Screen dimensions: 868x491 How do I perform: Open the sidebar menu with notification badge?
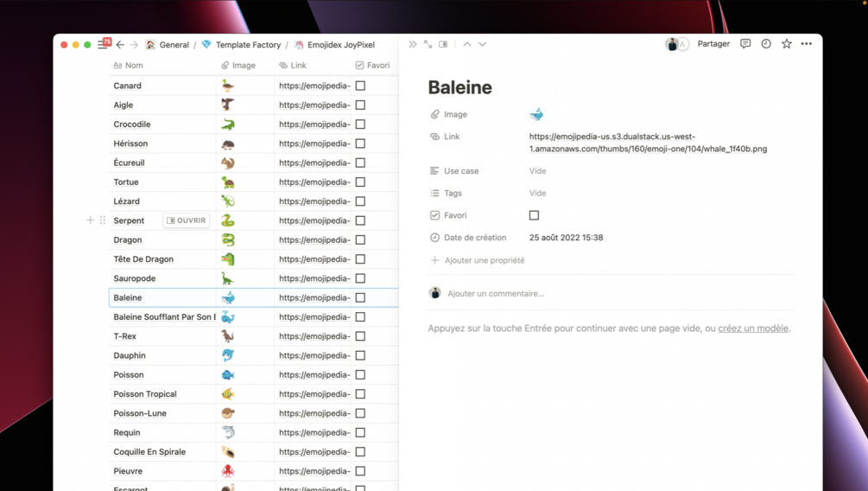104,44
